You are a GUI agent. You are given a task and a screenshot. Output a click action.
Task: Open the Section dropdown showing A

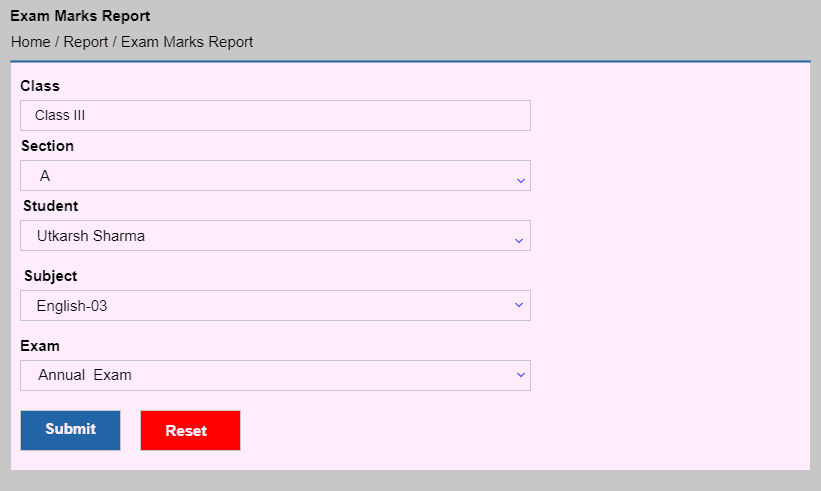(275, 176)
